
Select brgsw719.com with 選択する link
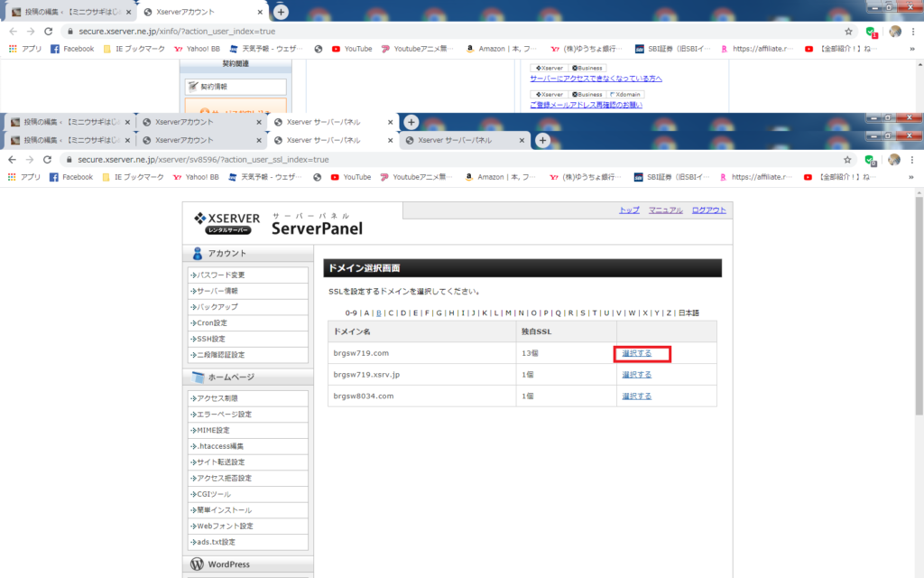click(x=636, y=353)
